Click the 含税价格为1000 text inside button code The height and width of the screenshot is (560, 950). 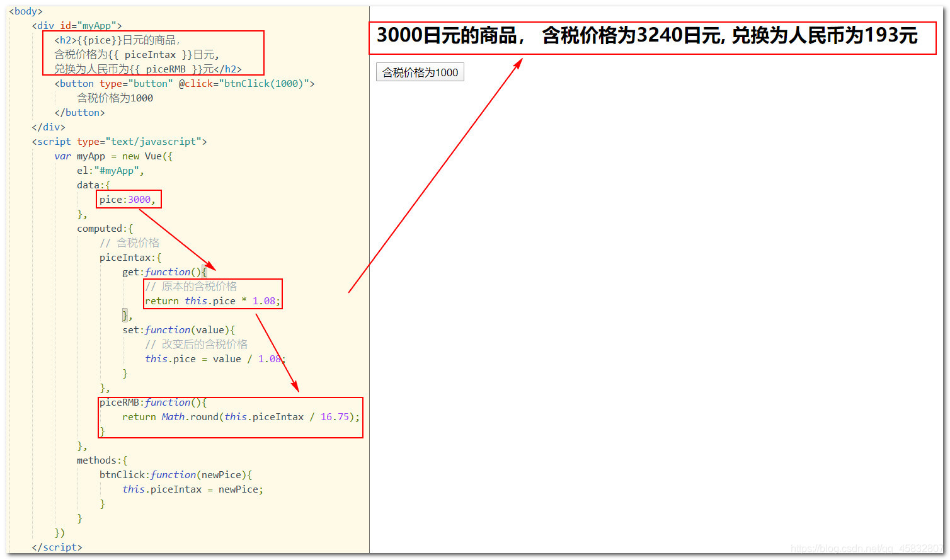pos(115,98)
